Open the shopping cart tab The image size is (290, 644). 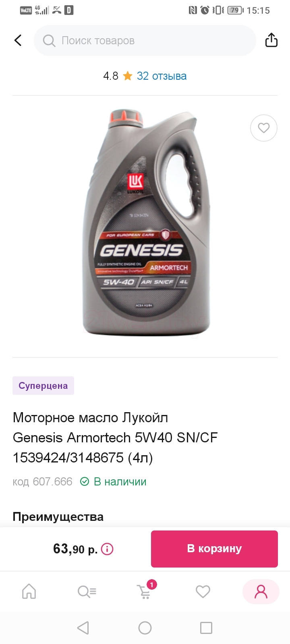click(x=145, y=590)
